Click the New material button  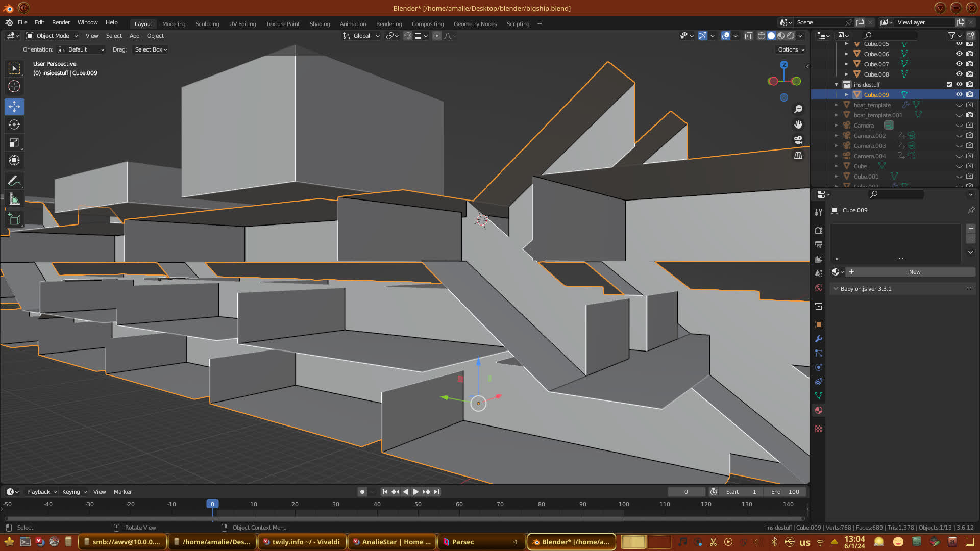914,272
